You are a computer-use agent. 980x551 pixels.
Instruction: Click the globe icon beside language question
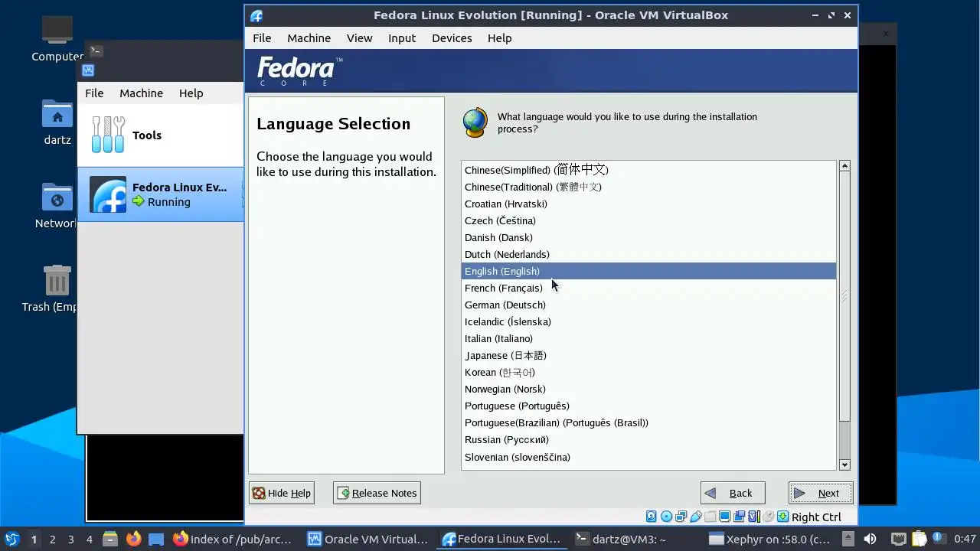[x=475, y=122]
